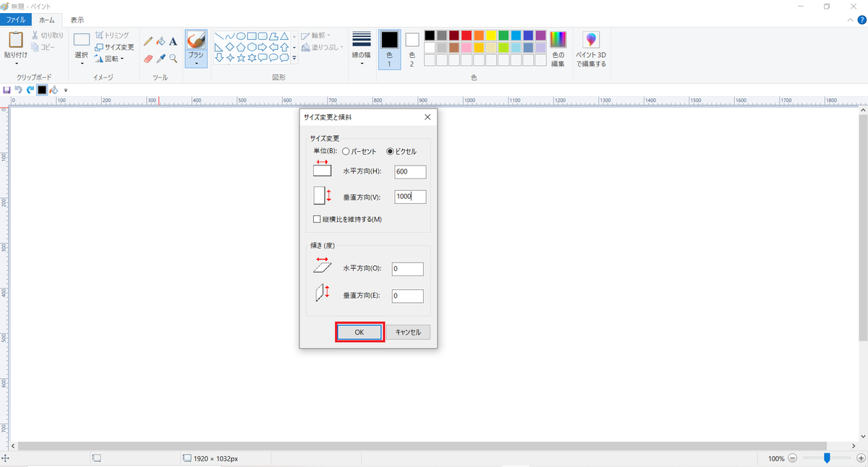Click the Resize (サイズ変更) command
Screen dimensions: 868x467
point(114,47)
